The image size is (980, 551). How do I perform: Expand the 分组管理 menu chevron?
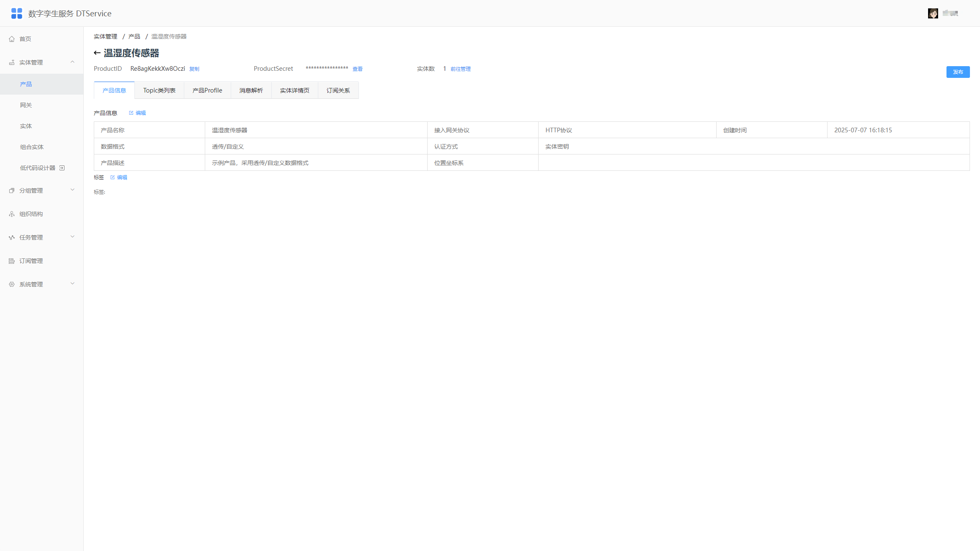(x=72, y=190)
